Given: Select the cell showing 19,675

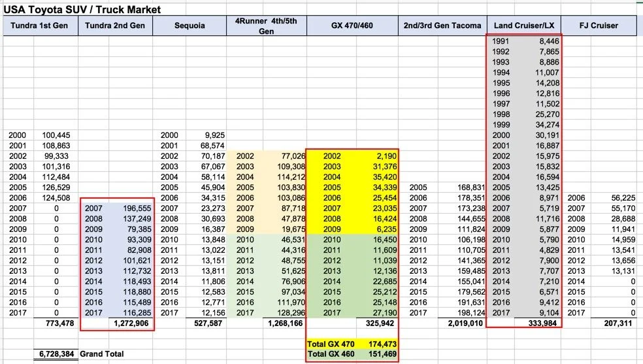Looking at the screenshot, I should (293, 229).
